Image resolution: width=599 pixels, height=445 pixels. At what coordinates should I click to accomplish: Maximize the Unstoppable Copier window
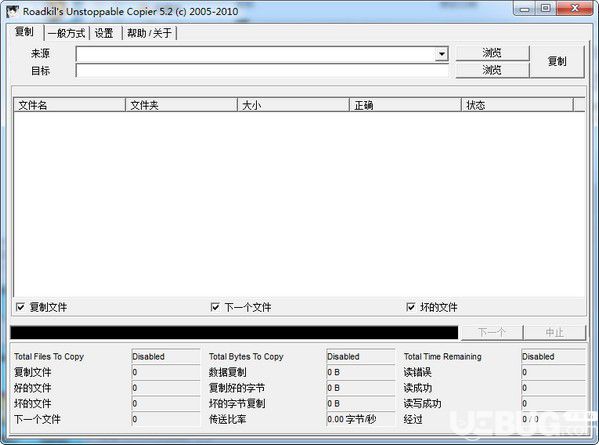pos(546,8)
